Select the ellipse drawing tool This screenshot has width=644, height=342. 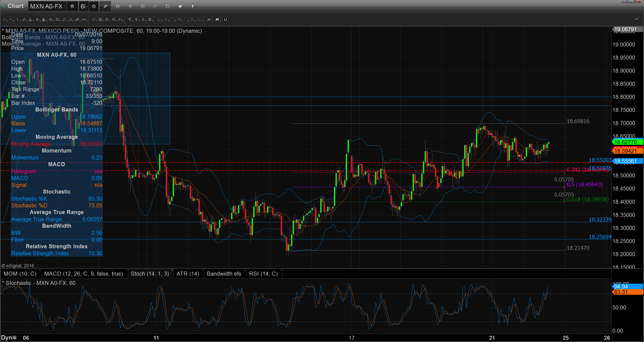point(51,20)
